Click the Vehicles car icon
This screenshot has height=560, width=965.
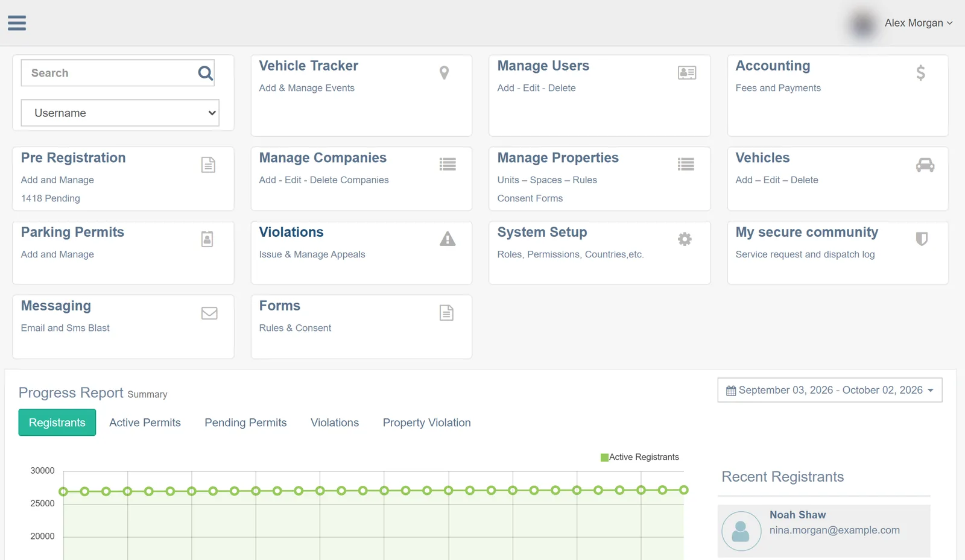point(925,165)
